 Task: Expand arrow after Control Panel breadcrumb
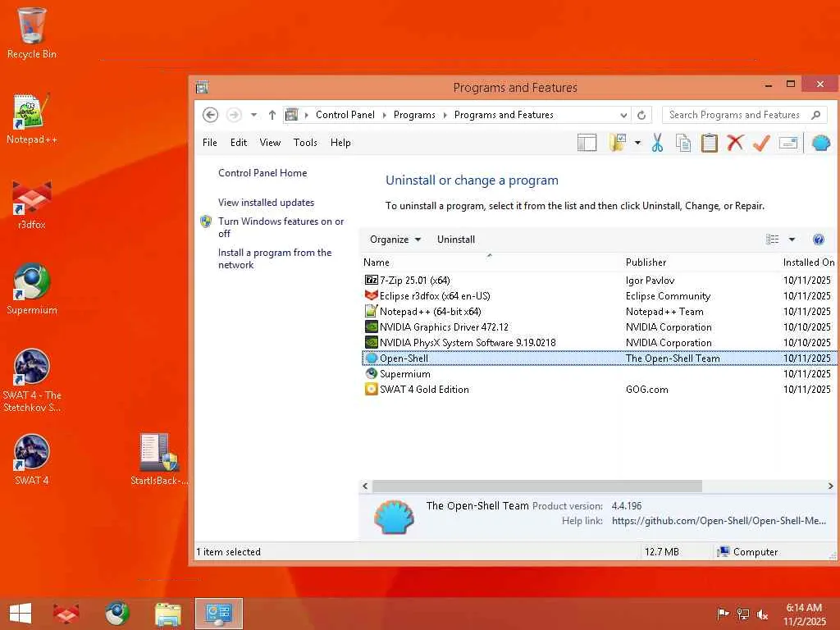(384, 115)
